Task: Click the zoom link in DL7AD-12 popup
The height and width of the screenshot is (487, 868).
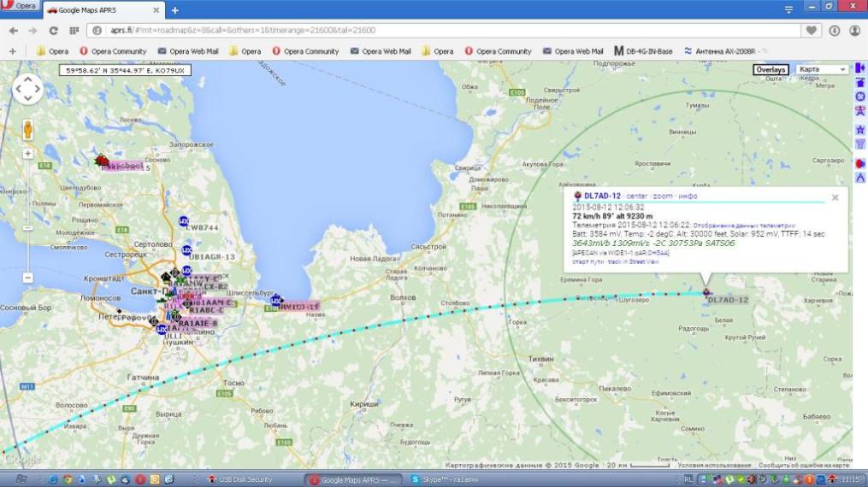Action: pyautogui.click(x=662, y=197)
